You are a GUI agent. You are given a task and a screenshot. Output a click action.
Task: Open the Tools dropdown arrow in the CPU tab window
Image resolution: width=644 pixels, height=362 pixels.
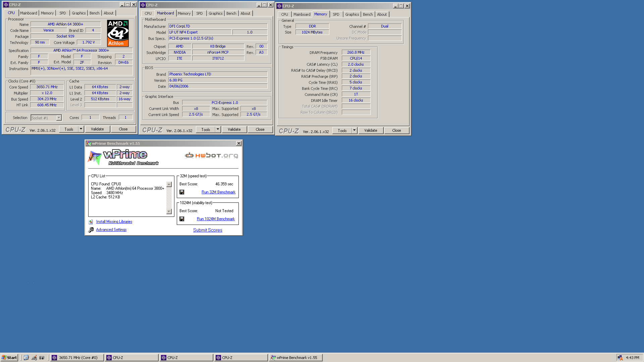(81, 129)
